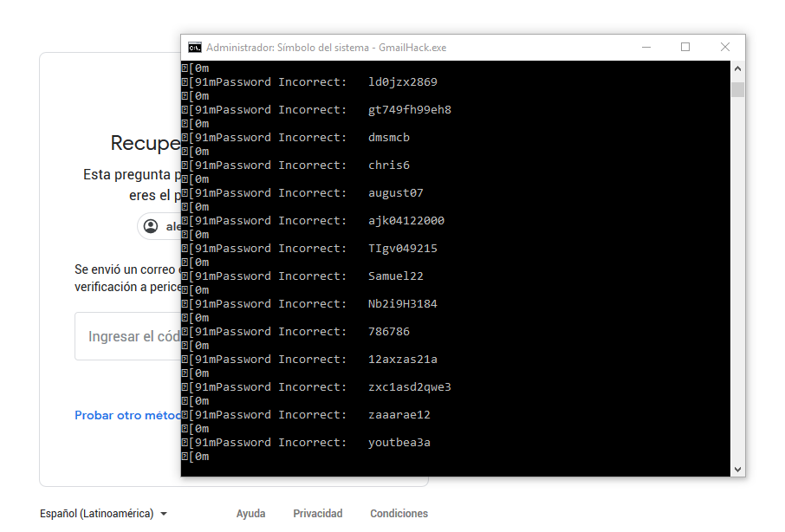This screenshot has height=532, width=785.
Task: View the Condiciones link
Action: point(399,513)
